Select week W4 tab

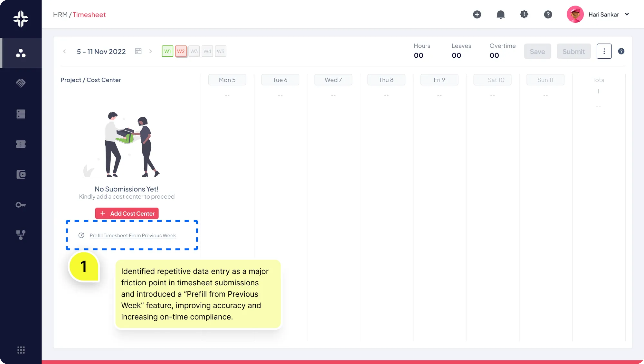coord(207,51)
